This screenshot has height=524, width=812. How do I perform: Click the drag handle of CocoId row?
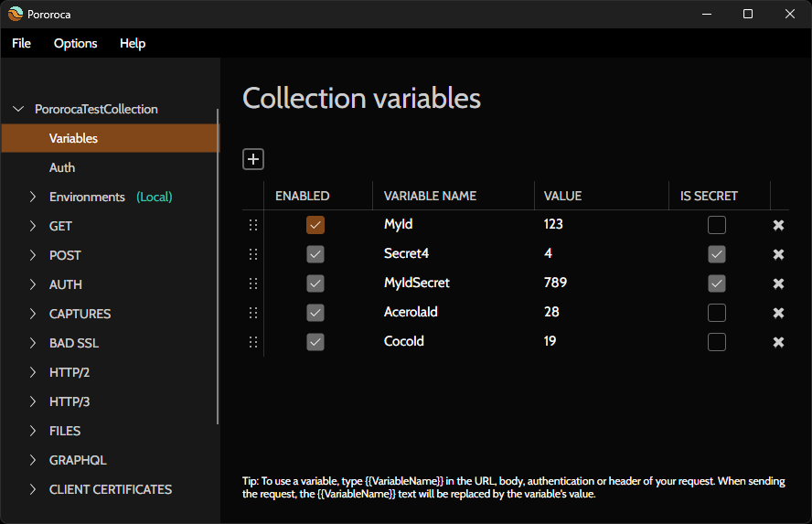pos(253,342)
